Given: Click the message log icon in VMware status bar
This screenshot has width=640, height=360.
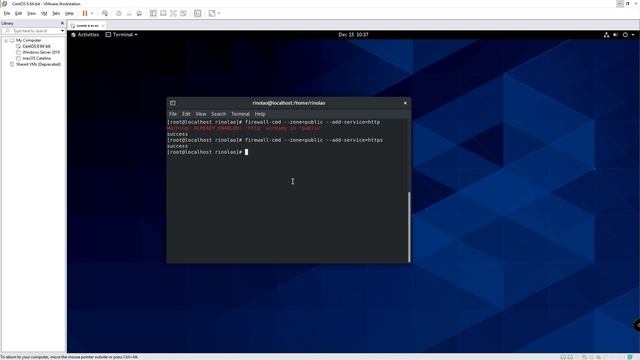Looking at the screenshot, I should [630, 357].
